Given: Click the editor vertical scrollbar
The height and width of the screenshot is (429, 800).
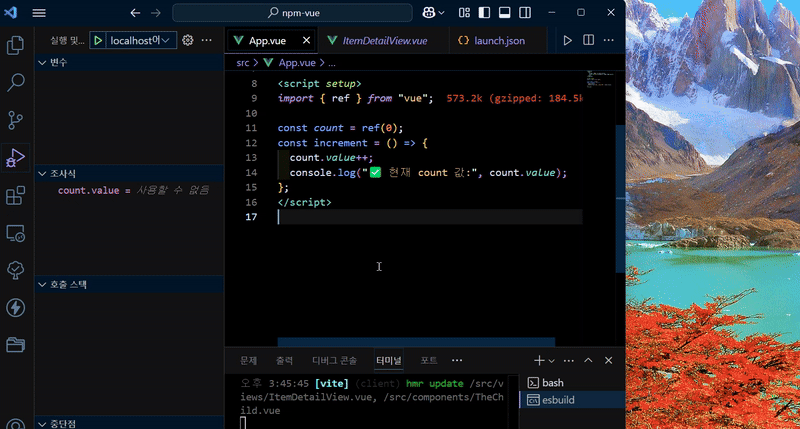Looking at the screenshot, I should [x=620, y=199].
